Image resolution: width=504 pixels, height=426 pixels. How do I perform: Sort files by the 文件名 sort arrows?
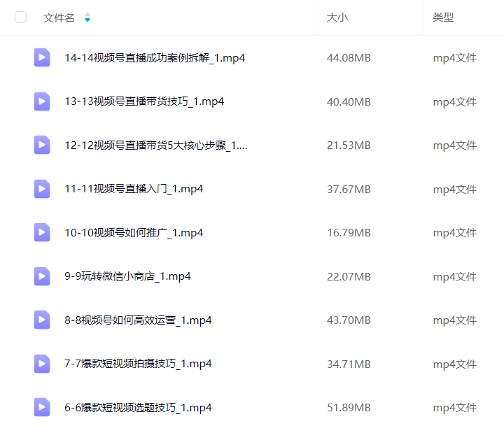[x=87, y=17]
